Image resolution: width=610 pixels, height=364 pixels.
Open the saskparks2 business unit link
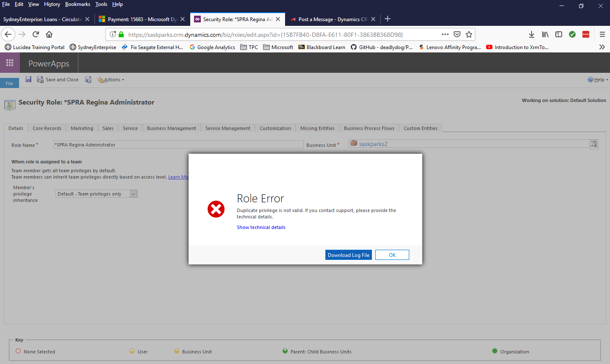coord(373,144)
